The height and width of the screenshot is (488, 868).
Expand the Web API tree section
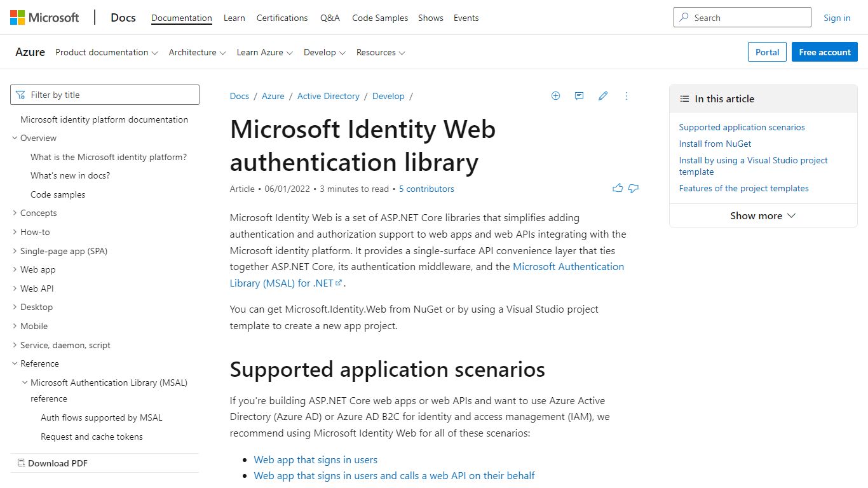point(15,288)
